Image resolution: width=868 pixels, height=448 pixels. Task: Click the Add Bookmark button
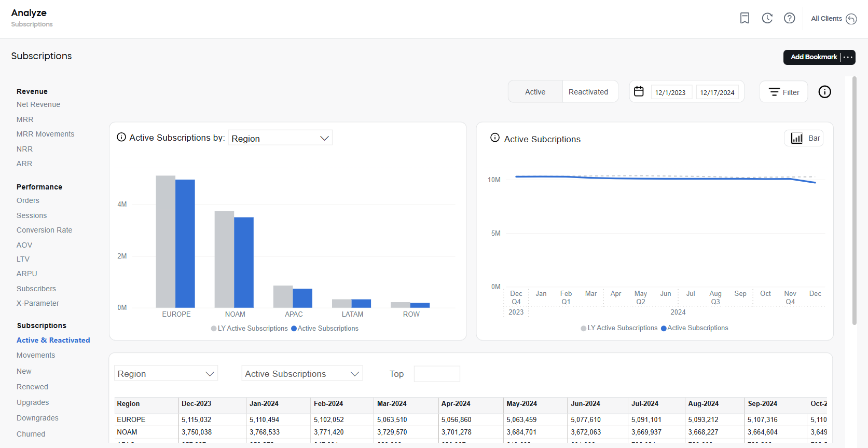[814, 57]
